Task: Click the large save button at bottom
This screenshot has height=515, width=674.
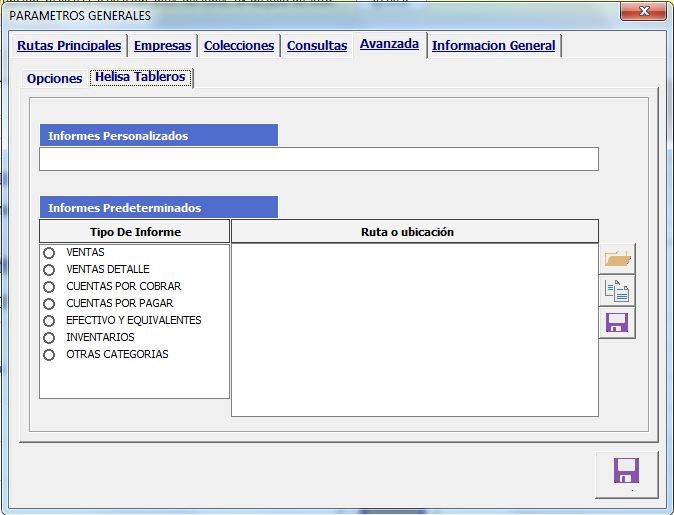Action: 626,473
